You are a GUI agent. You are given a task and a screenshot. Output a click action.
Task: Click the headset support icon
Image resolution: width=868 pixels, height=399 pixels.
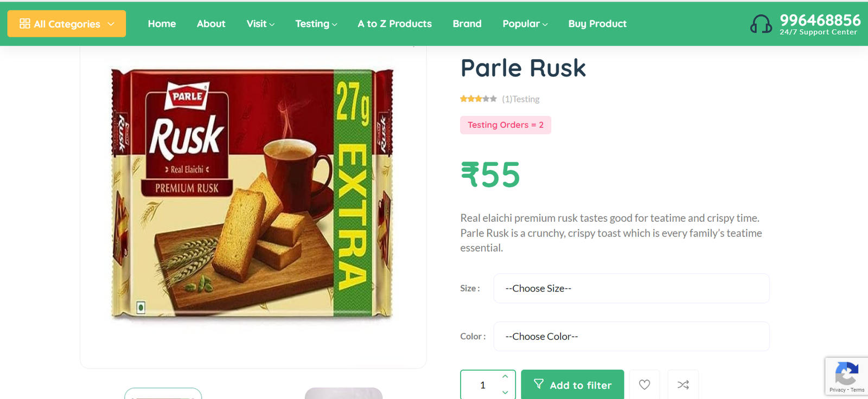[x=761, y=24]
